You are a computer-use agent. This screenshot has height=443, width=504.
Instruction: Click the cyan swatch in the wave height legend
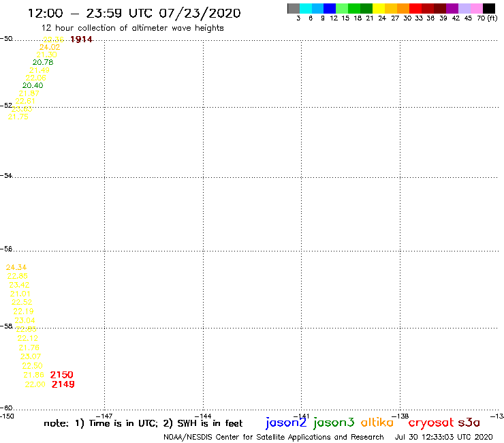click(305, 8)
